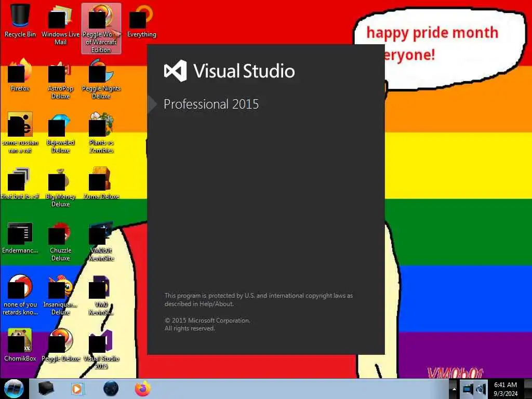
Task: Select Peggle World of Warcraft Edition icon
Action: (x=101, y=29)
